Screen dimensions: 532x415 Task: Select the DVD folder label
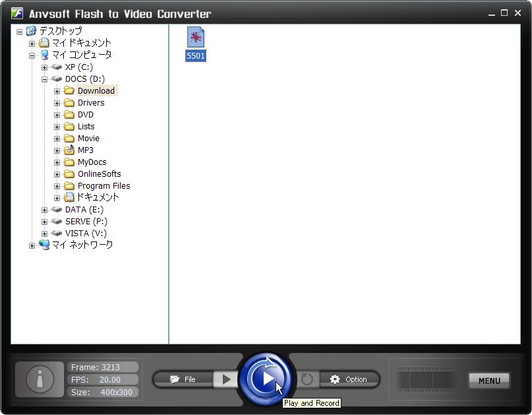[86, 114]
